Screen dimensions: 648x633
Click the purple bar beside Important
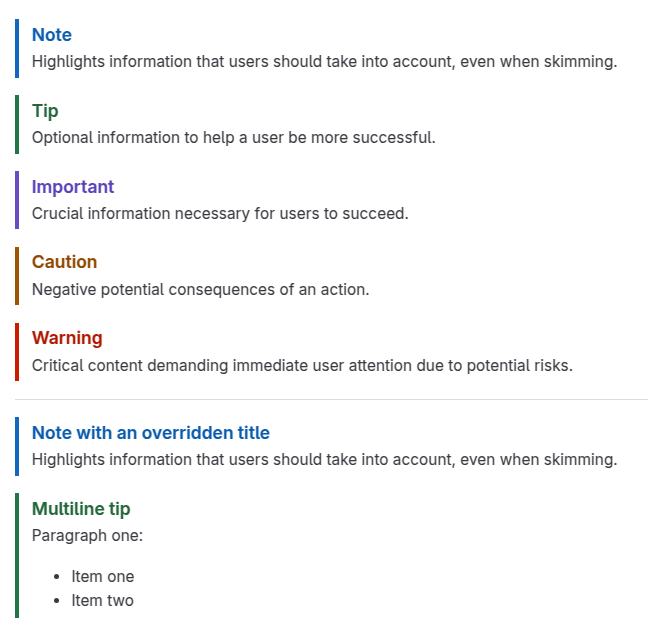pos(17,200)
